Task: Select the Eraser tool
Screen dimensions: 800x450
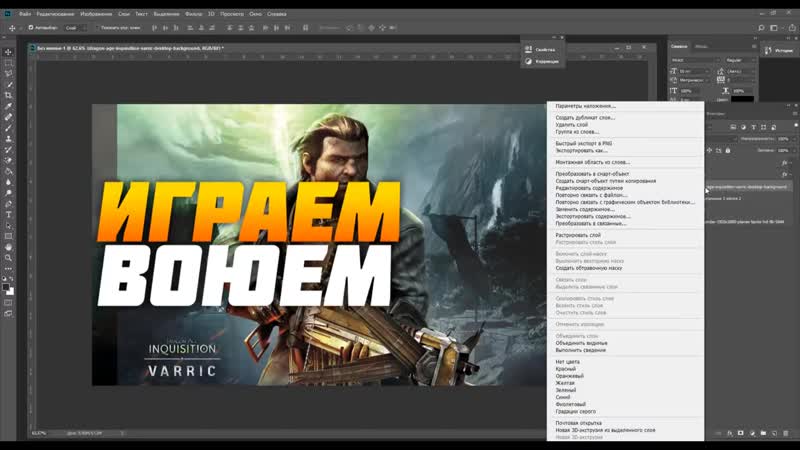Action: (x=8, y=160)
